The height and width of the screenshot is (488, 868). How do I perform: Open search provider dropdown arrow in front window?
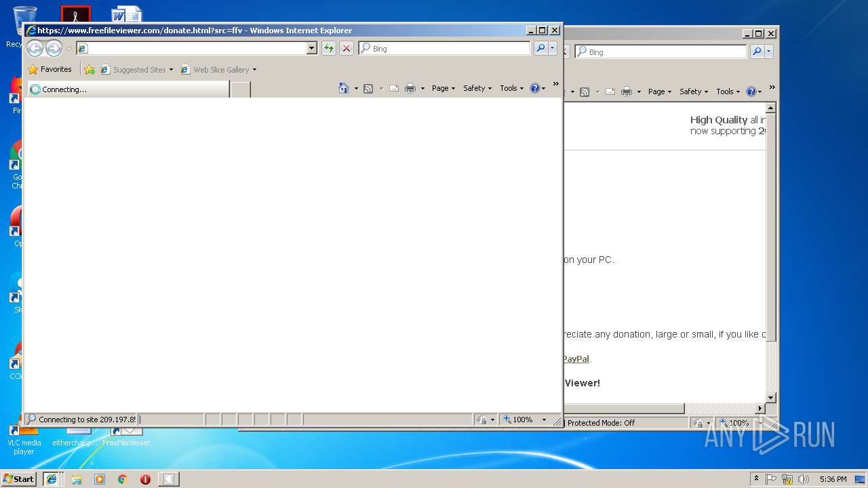tap(553, 48)
